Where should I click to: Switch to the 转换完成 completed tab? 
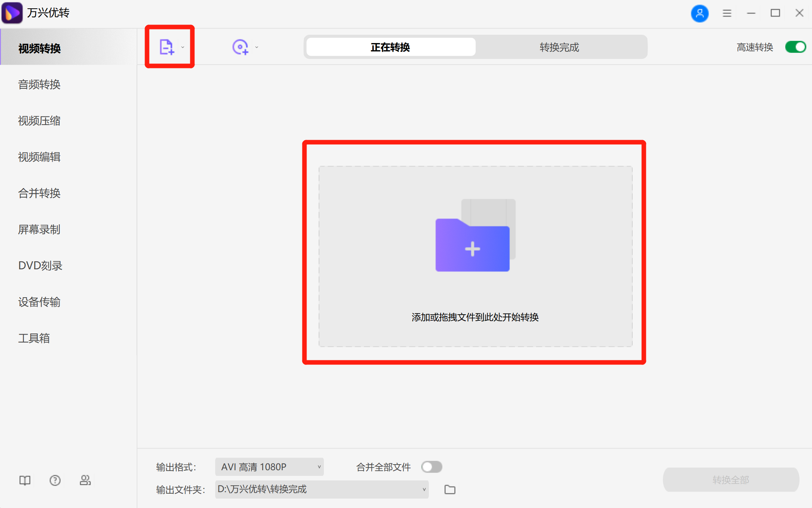[x=559, y=47]
